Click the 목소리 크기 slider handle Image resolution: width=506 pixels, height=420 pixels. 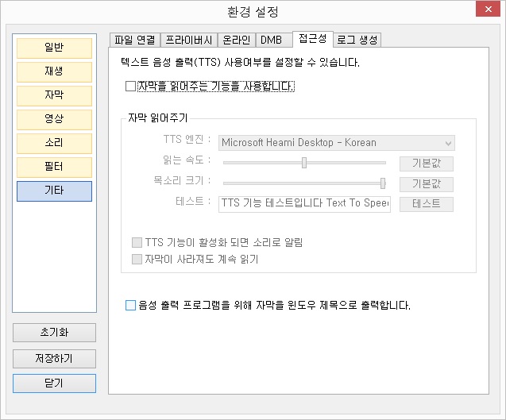[x=383, y=183]
